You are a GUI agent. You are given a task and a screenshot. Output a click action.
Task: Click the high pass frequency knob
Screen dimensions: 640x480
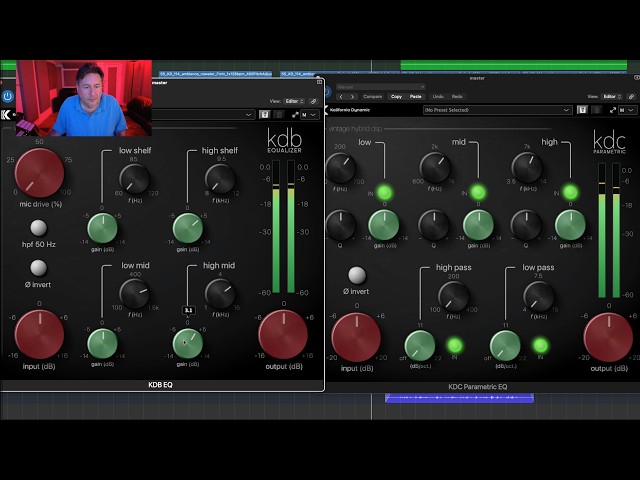click(453, 297)
